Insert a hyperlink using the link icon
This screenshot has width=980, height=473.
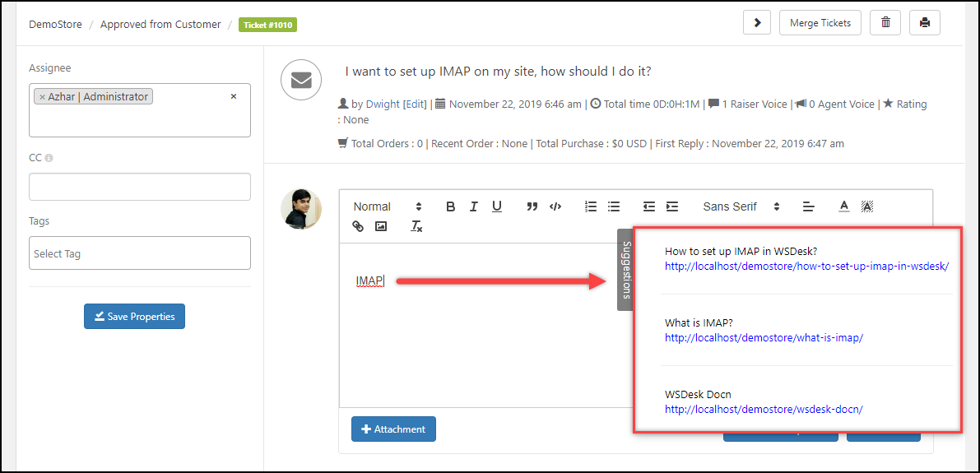[358, 226]
